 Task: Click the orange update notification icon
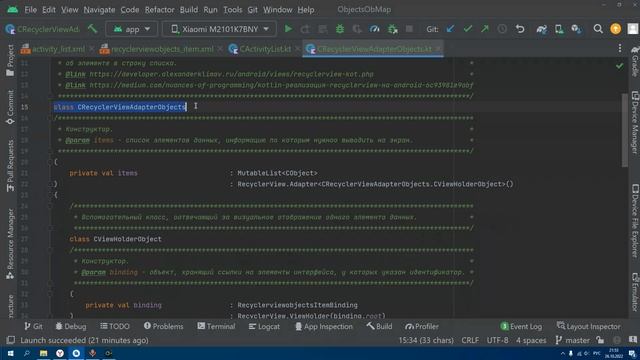(x=616, y=29)
